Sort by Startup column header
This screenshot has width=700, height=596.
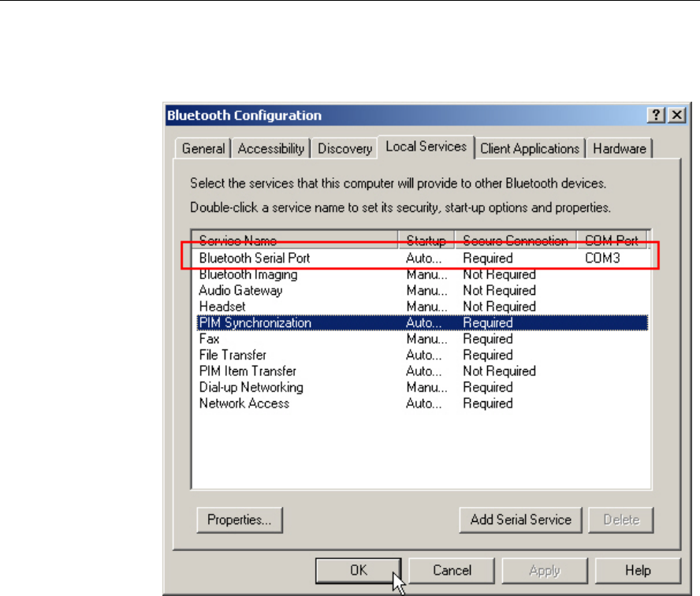(426, 240)
